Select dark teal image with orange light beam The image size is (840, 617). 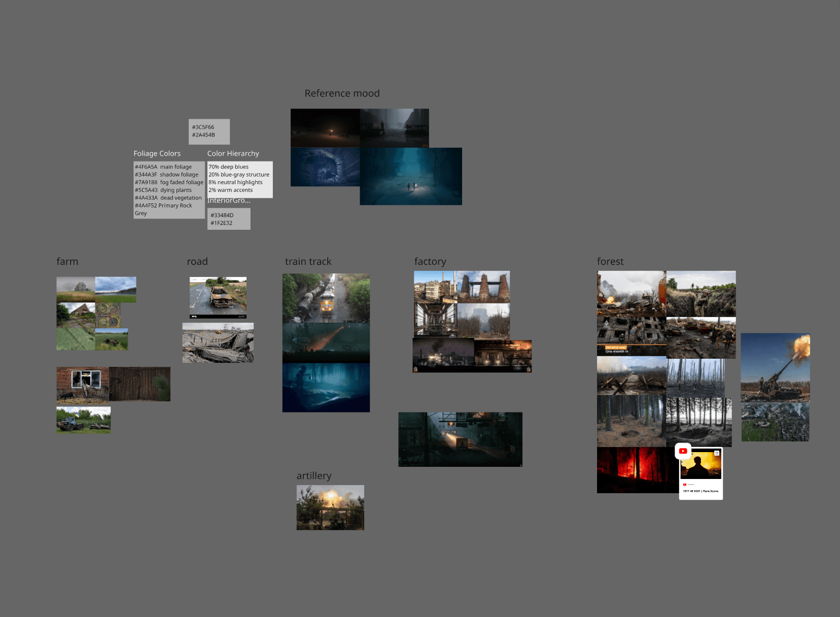[x=326, y=342]
